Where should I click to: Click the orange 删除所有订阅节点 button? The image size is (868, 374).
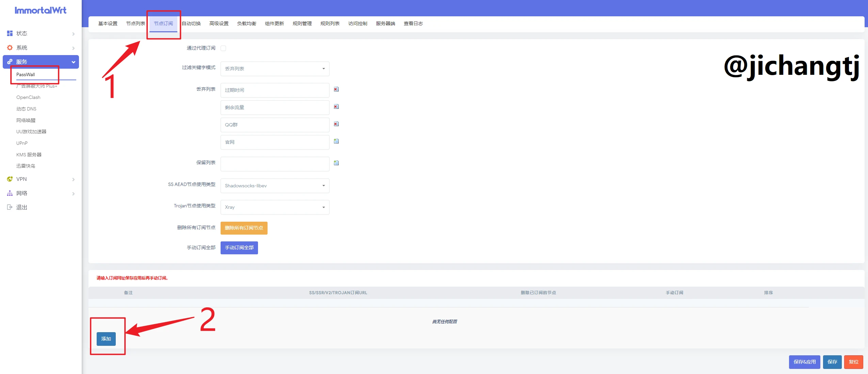244,228
